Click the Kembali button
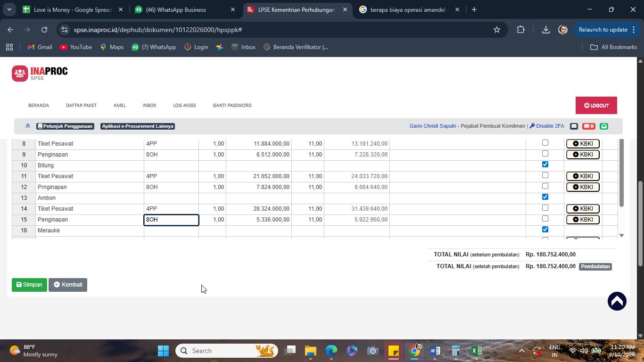The image size is (644, 362). (x=68, y=285)
